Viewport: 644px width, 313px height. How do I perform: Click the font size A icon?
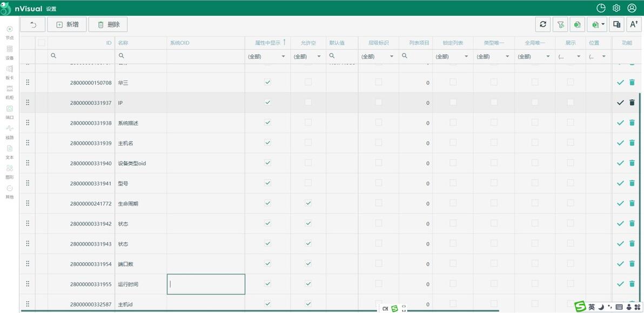click(634, 24)
